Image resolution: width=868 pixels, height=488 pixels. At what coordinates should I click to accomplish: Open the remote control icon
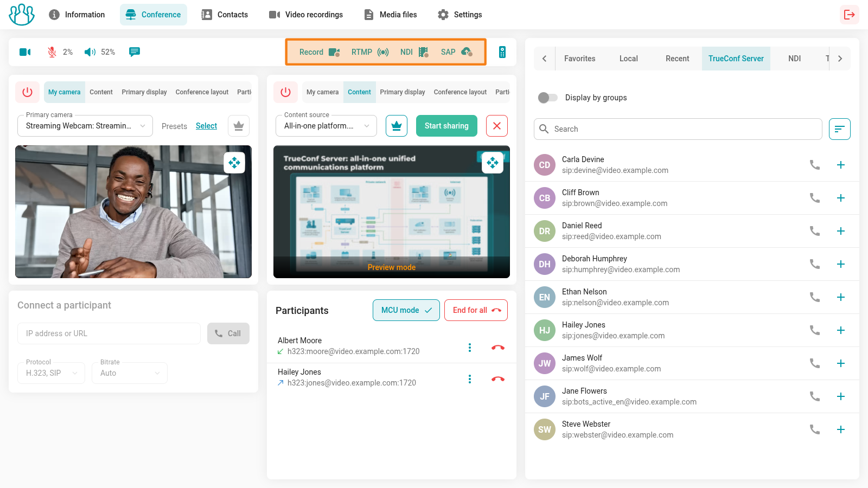click(502, 52)
